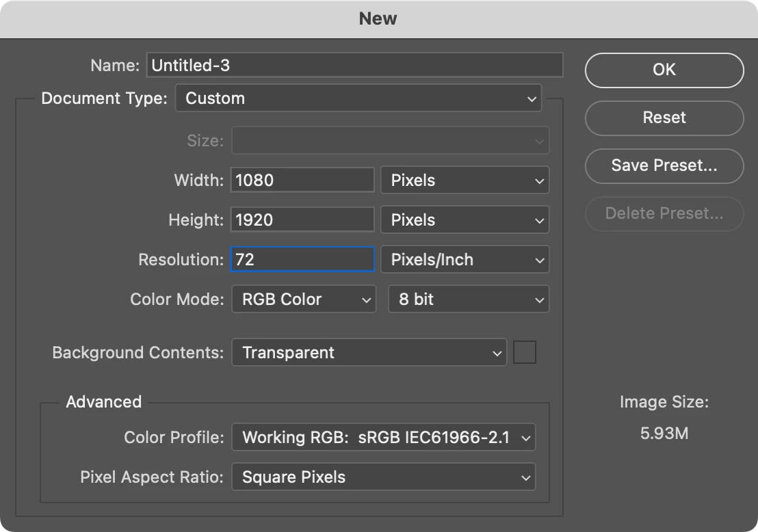Screen dimensions: 758x532
Task: Click the Width input field
Action: (302, 181)
